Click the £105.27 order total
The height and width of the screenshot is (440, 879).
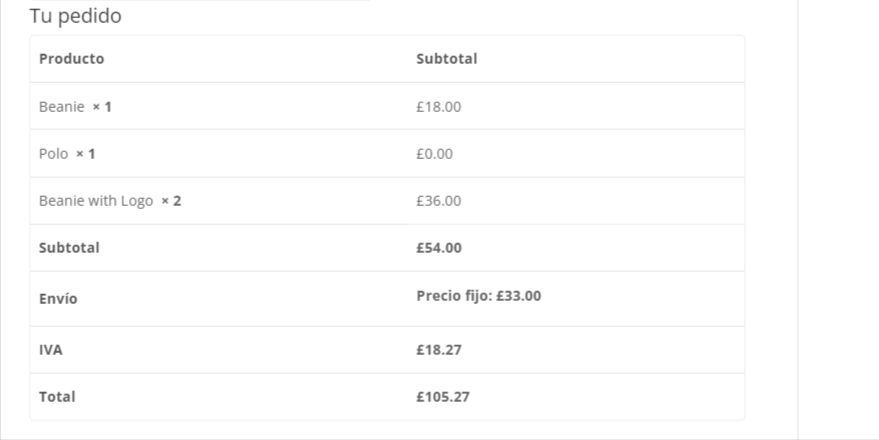(443, 397)
